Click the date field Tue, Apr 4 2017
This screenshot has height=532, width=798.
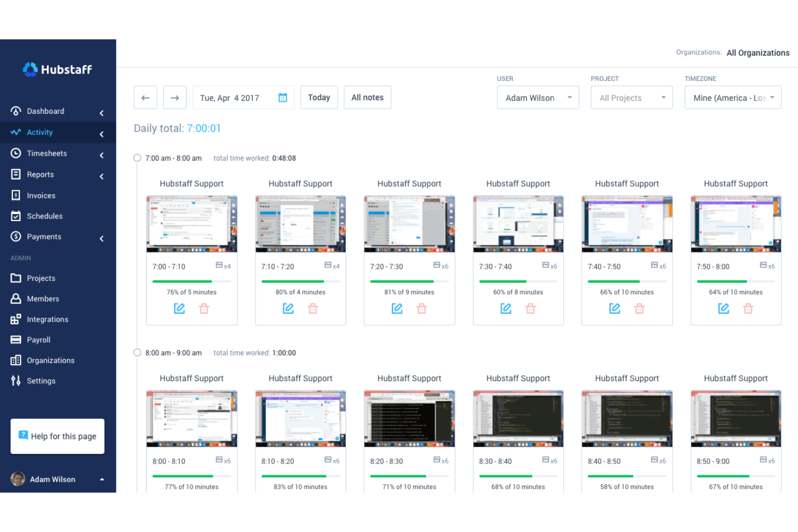[x=244, y=98]
